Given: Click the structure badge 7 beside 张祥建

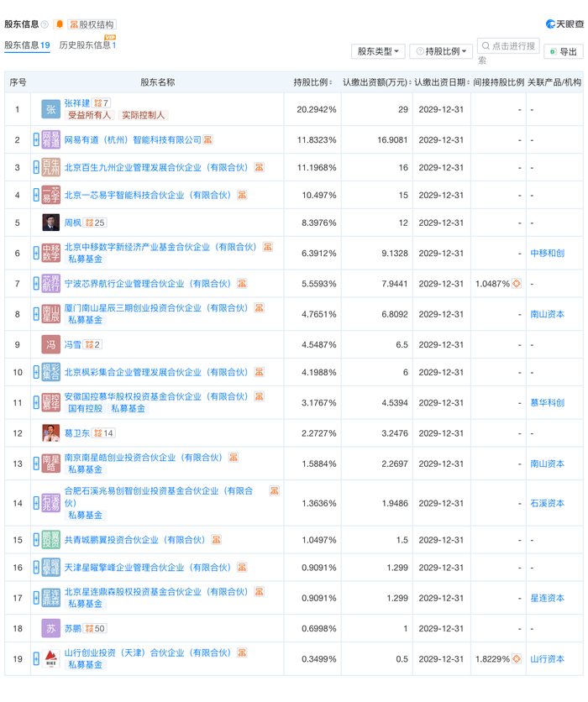Looking at the screenshot, I should point(101,103).
